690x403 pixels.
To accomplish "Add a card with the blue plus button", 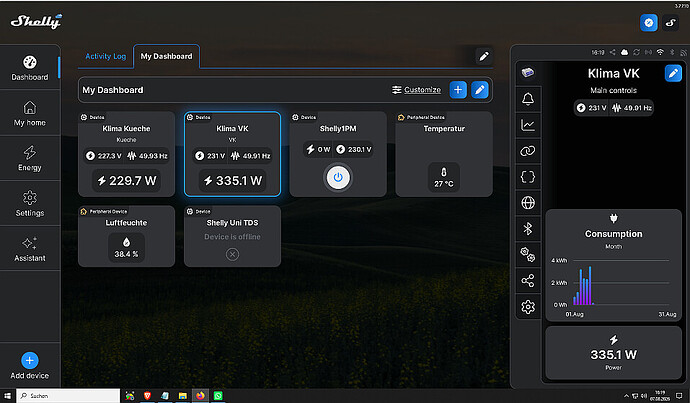I will pyautogui.click(x=458, y=90).
